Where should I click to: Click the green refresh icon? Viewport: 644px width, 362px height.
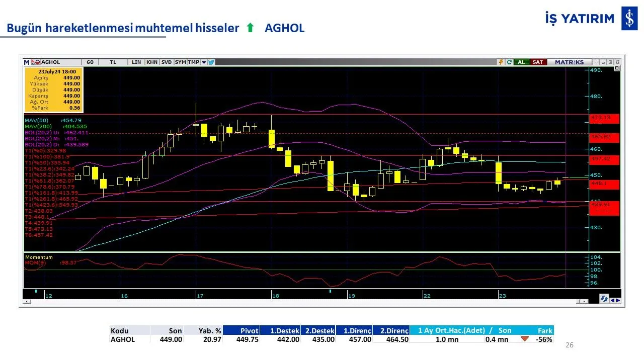click(x=509, y=62)
